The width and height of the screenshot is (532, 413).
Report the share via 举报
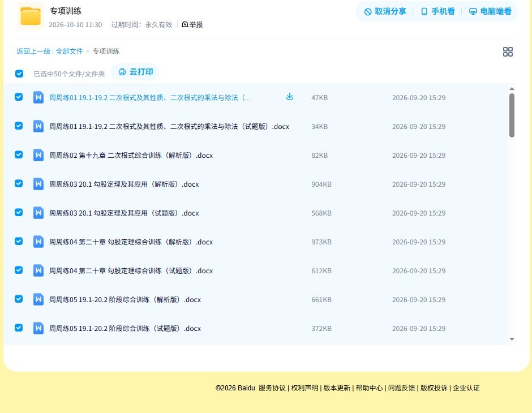(192, 24)
